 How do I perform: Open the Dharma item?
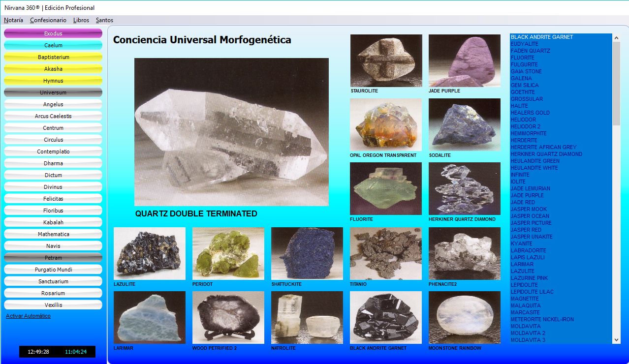(x=53, y=163)
